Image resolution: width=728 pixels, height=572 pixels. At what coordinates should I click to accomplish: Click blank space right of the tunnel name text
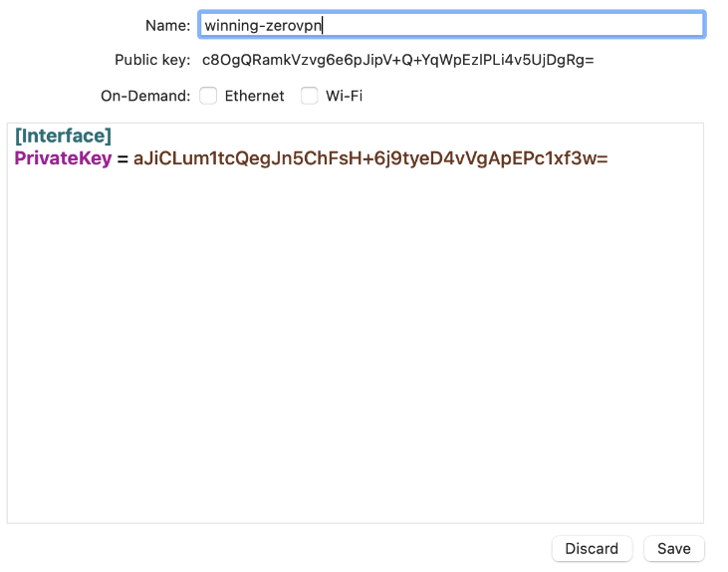pos(511,25)
